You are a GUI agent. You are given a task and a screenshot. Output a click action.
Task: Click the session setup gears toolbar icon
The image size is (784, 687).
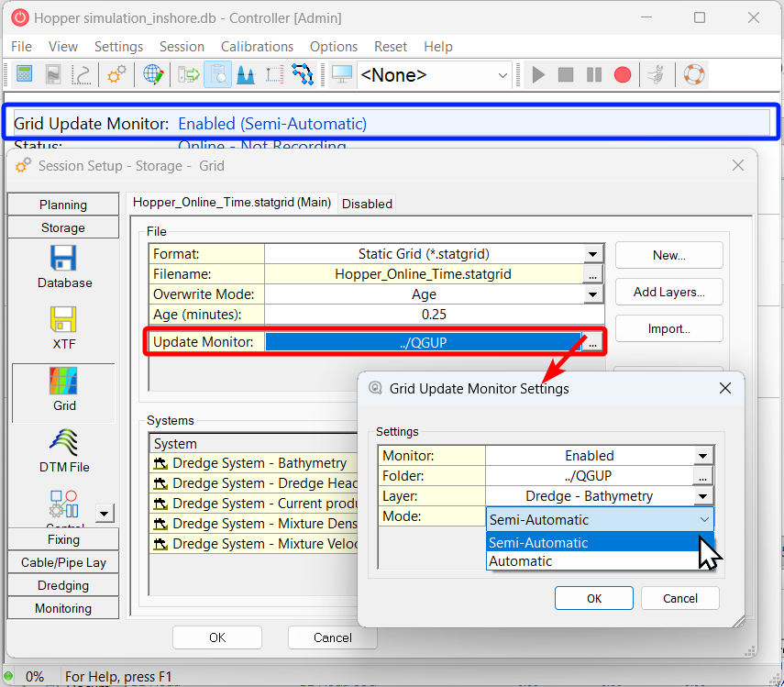[x=116, y=74]
